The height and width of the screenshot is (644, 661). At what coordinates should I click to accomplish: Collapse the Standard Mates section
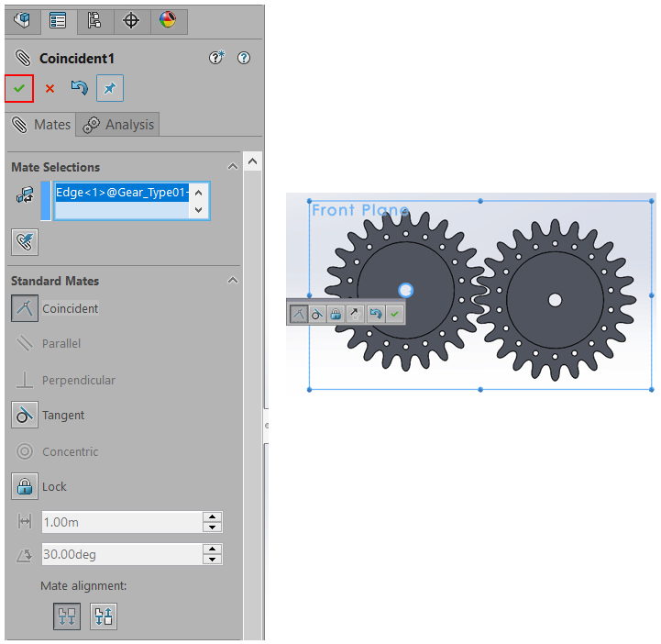233,281
